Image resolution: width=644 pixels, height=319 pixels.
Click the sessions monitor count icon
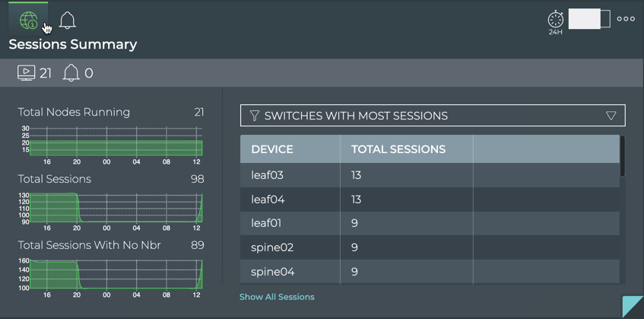(26, 73)
